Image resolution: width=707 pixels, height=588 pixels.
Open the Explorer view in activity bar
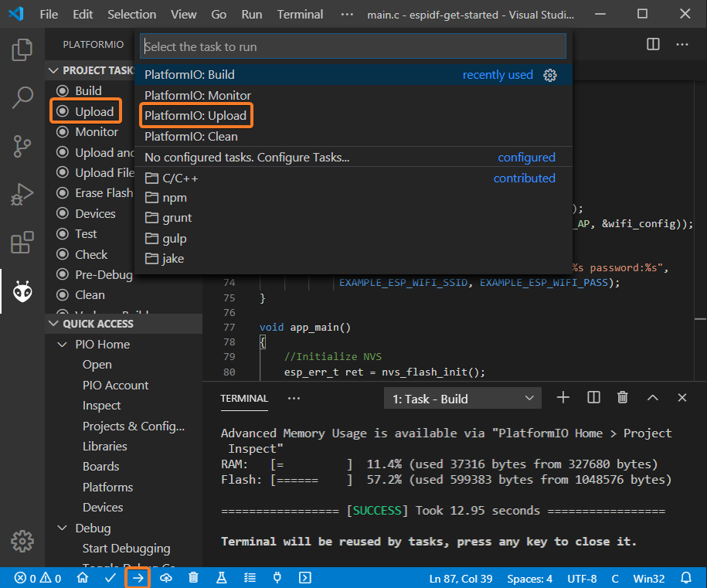click(x=22, y=49)
